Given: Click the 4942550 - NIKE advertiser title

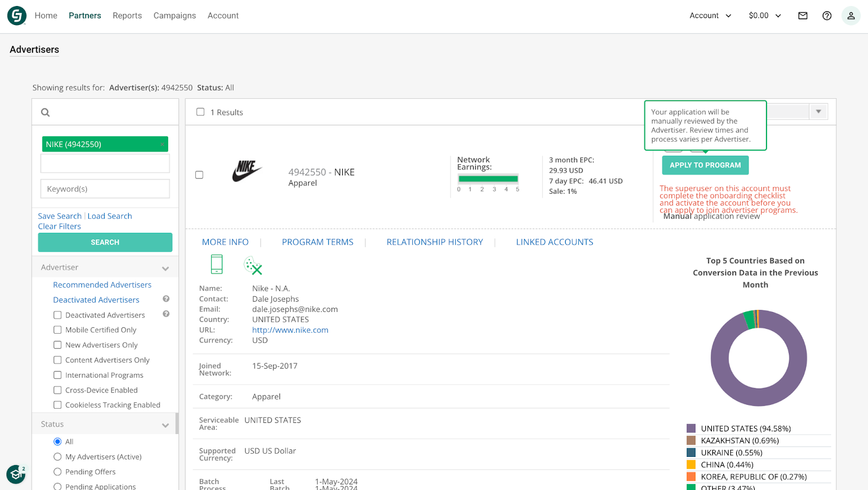Looking at the screenshot, I should 321,172.
